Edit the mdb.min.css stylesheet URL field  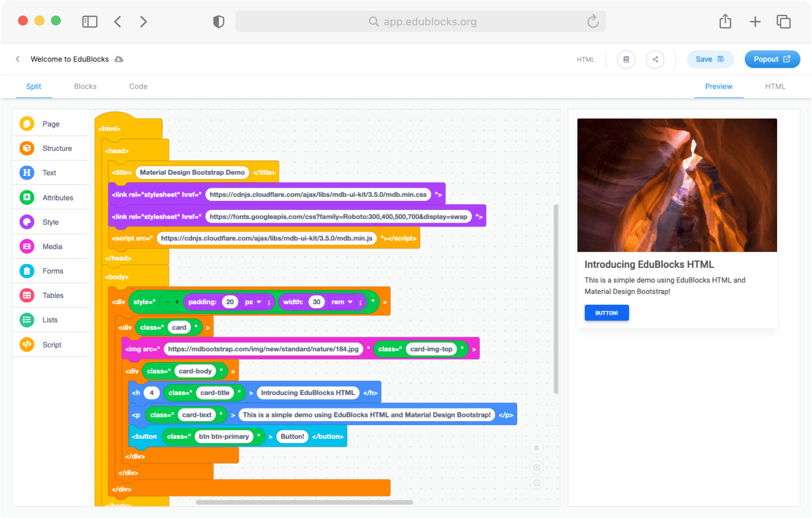click(x=318, y=195)
